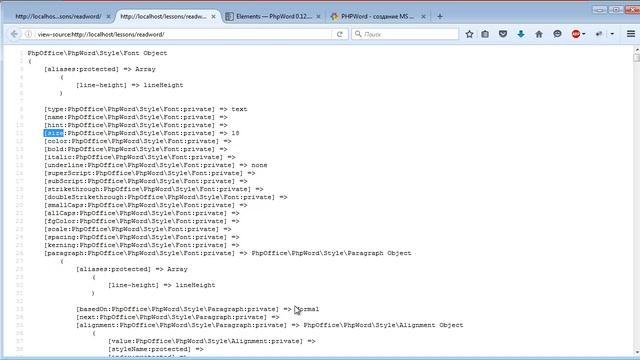Focus the search input field
Image resolution: width=640 pixels, height=360 pixels.
pos(405,34)
